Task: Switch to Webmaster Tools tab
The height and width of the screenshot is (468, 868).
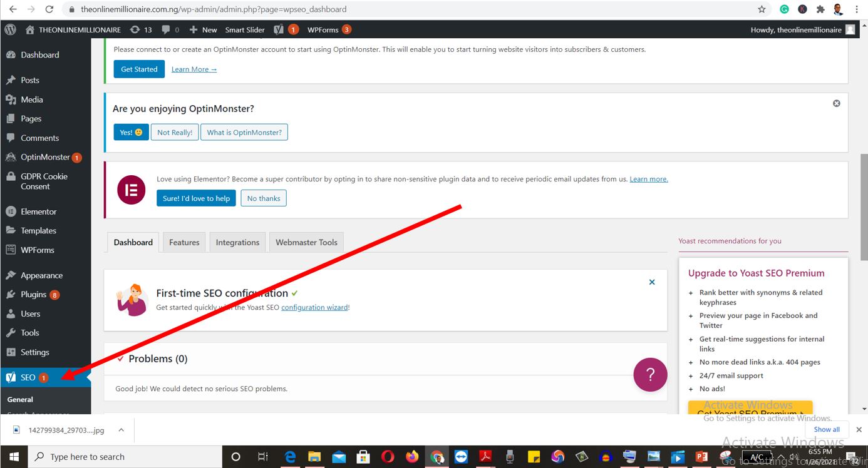Action: [306, 242]
